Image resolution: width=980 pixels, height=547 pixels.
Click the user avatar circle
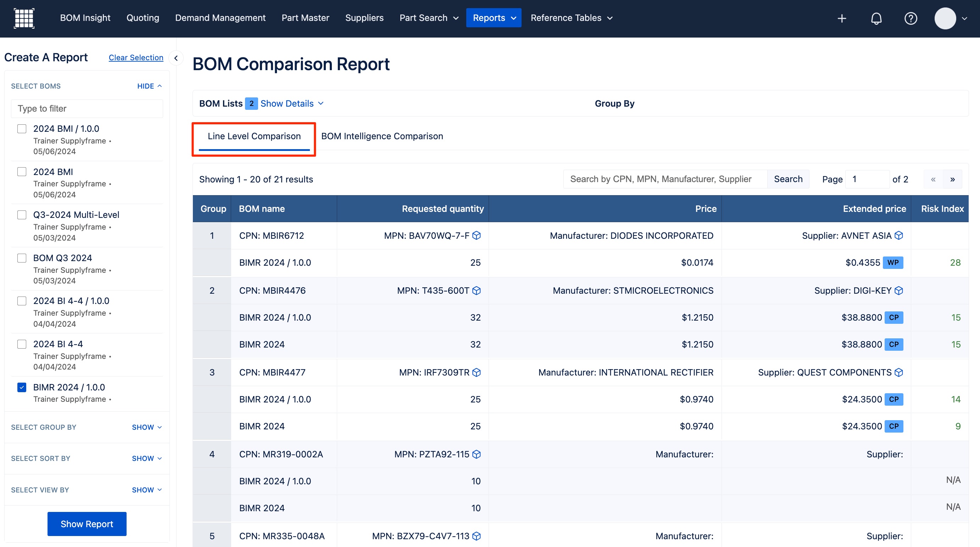[945, 18]
